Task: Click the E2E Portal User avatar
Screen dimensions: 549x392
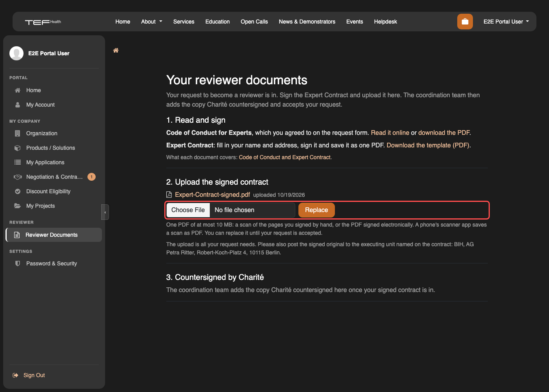Action: pos(16,53)
